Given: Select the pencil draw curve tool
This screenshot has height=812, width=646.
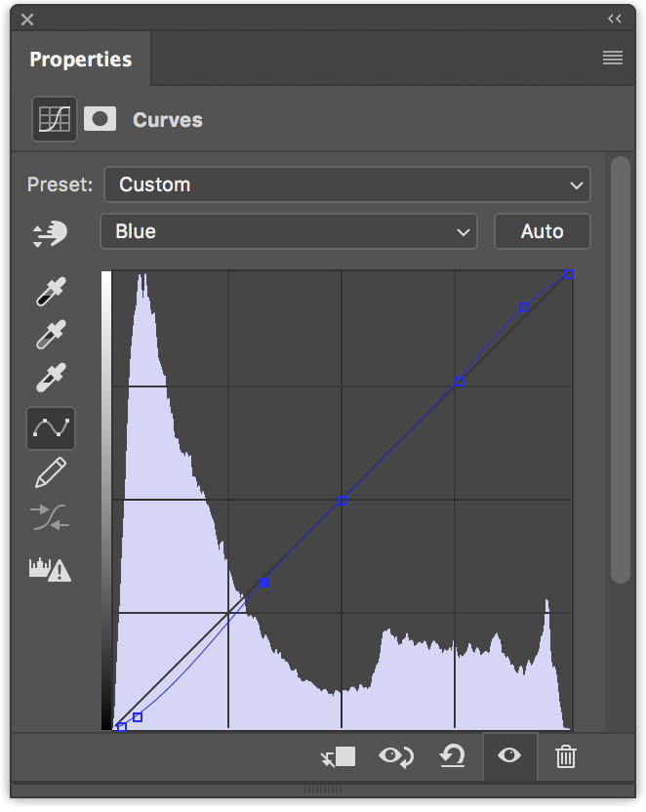Looking at the screenshot, I should (x=51, y=472).
